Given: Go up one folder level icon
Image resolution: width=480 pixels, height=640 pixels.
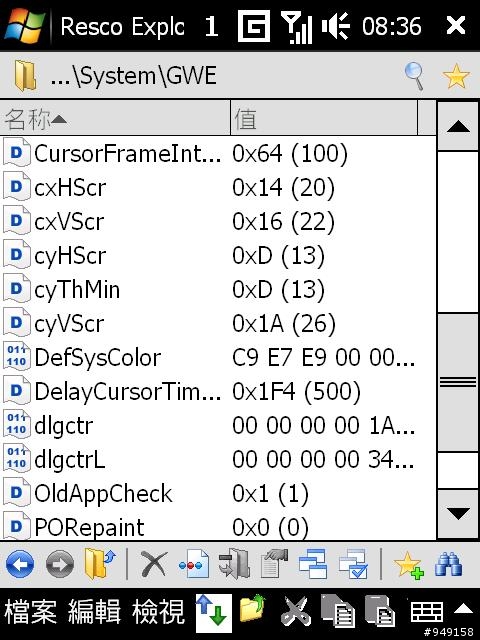Looking at the screenshot, I should (100, 564).
